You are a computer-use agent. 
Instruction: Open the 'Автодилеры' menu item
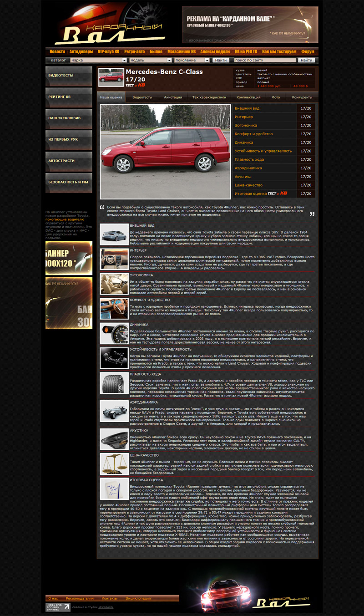(81, 51)
